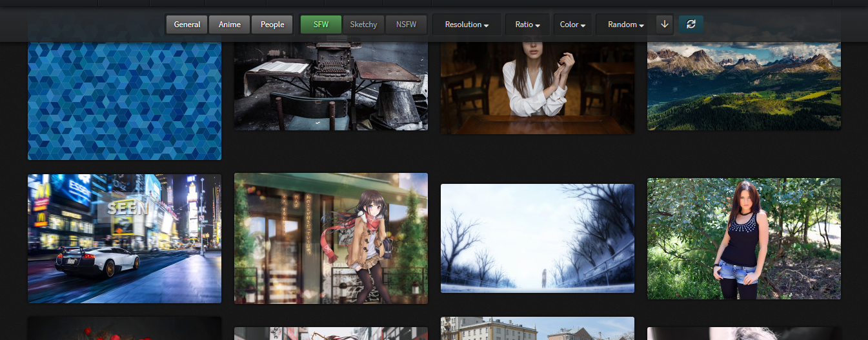The height and width of the screenshot is (340, 868).
Task: Open the snowy winter trees wallpaper
Action: 537,238
